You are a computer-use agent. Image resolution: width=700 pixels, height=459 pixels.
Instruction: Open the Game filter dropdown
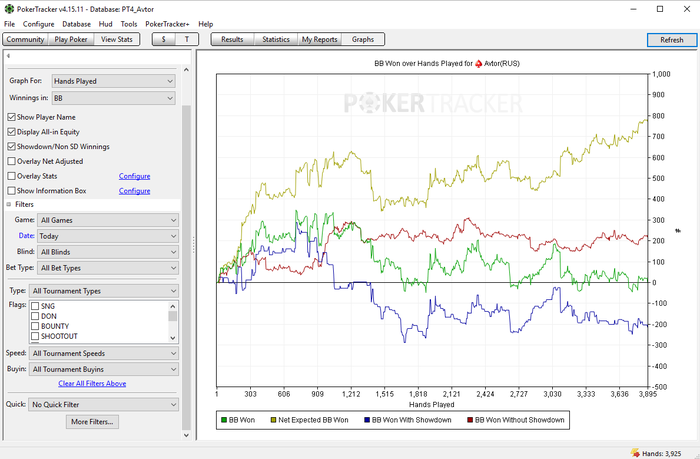108,220
